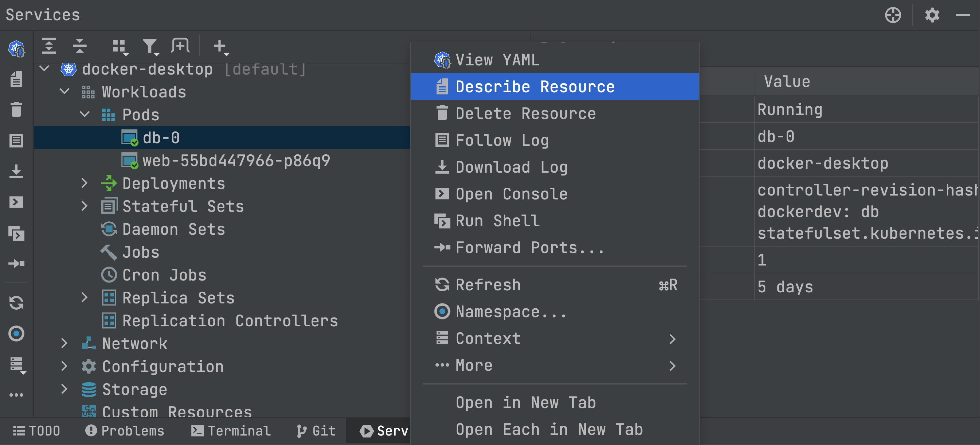Click the Open in New Tab toolbar icon
Image resolution: width=980 pixels, height=445 pixels.
180,46
